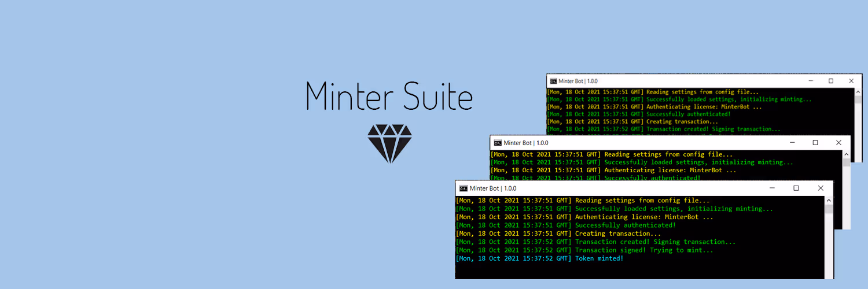Maximize the front Minter Bot window

point(796,188)
